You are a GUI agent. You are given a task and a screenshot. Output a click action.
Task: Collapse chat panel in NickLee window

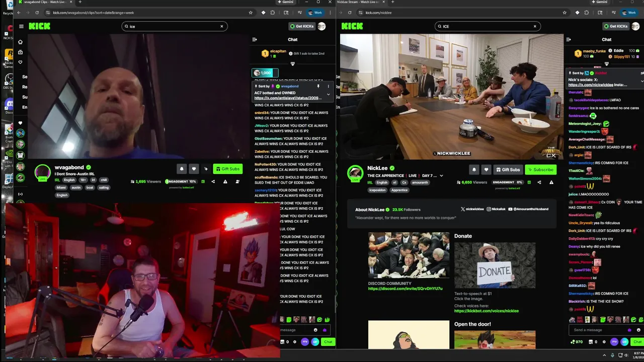pyautogui.click(x=569, y=39)
